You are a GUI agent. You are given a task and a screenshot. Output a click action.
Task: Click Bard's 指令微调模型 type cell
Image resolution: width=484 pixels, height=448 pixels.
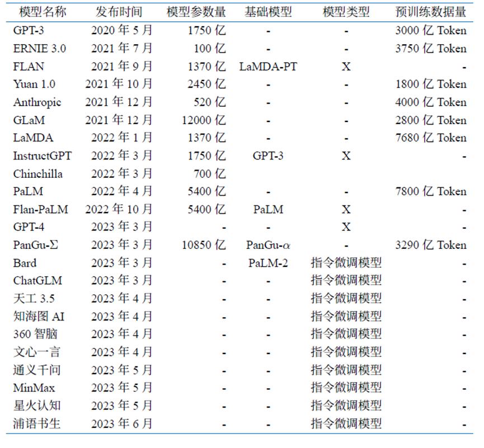346,262
